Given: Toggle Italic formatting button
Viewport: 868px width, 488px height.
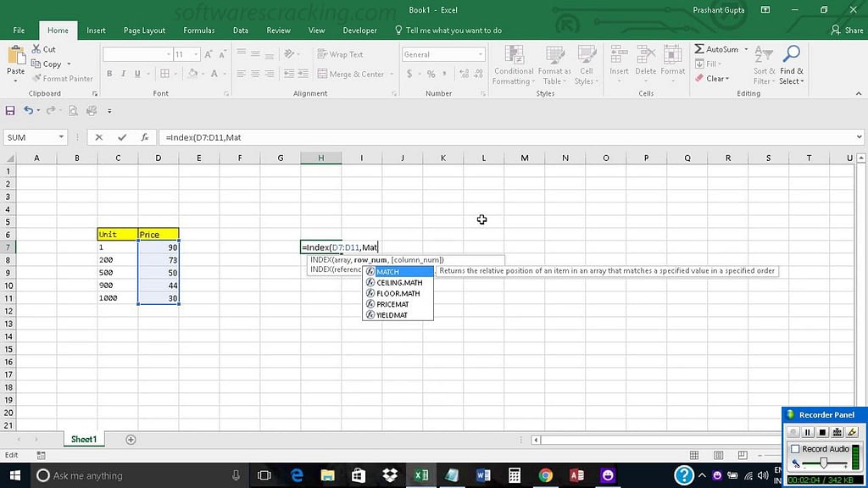Looking at the screenshot, I should (x=123, y=74).
